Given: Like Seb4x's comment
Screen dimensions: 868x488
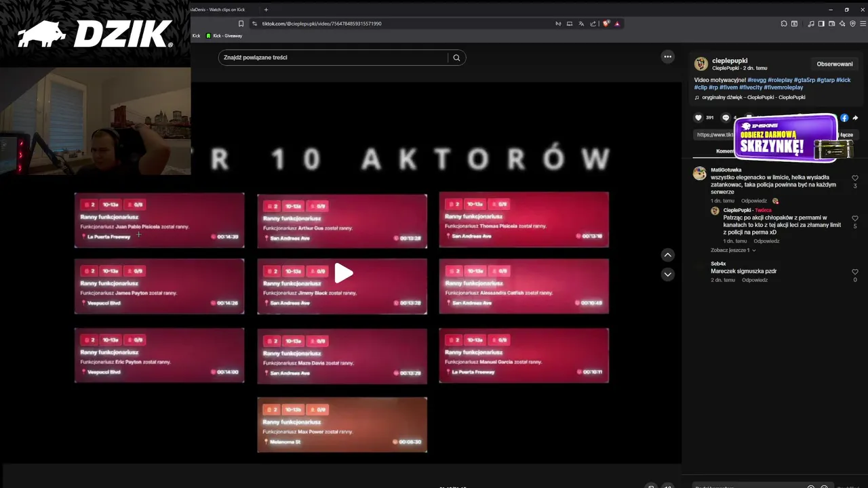Looking at the screenshot, I should click(855, 272).
